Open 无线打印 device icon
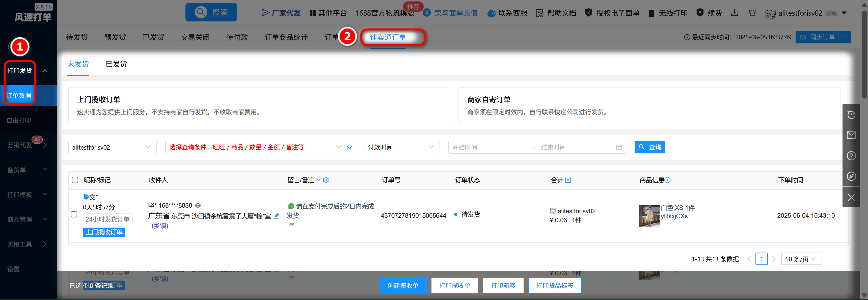This screenshot has height=300, width=868. coord(652,13)
